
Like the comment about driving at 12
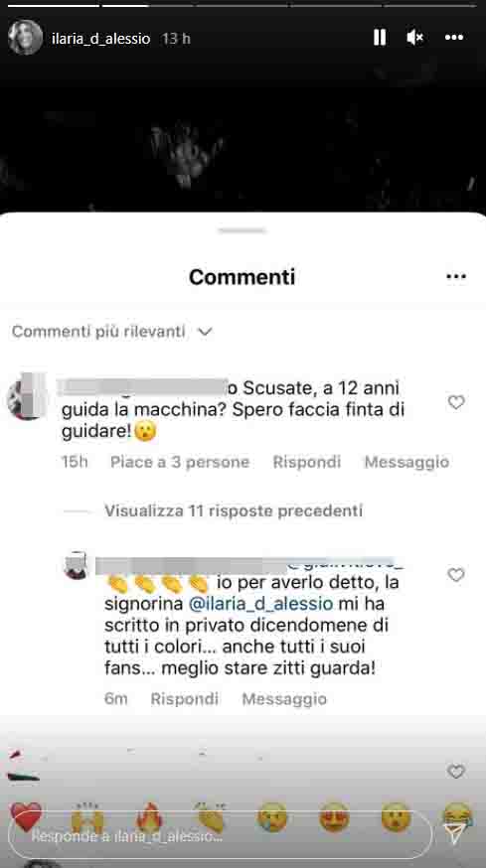(x=456, y=402)
